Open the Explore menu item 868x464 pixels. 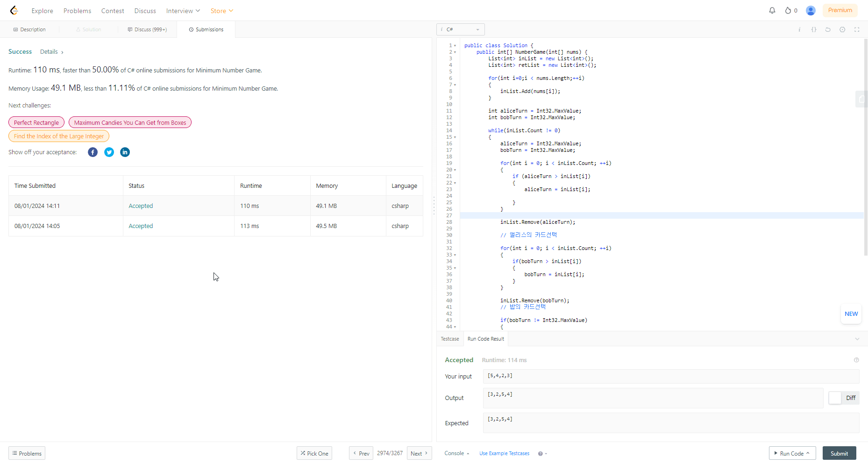43,11
